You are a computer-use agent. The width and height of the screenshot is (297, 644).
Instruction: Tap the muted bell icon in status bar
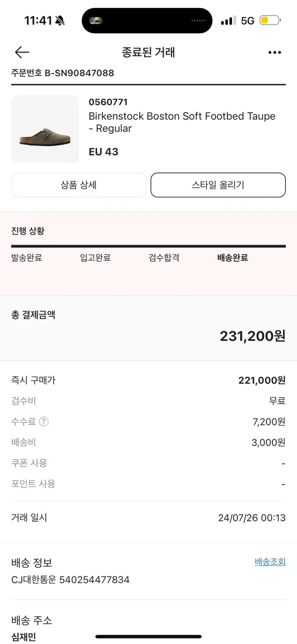click(60, 21)
